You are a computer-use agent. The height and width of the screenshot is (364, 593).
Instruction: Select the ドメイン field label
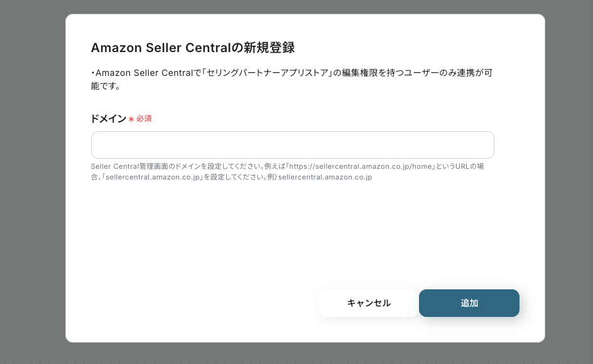(109, 119)
